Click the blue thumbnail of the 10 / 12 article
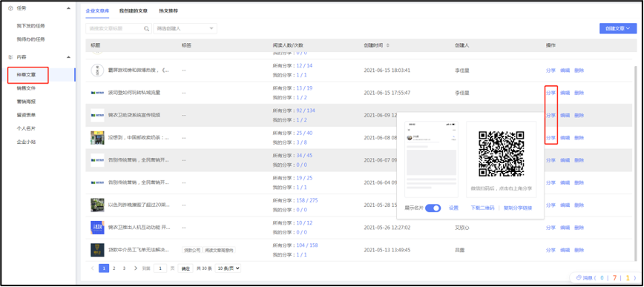Screen dimensions: 644x287 tap(97, 228)
